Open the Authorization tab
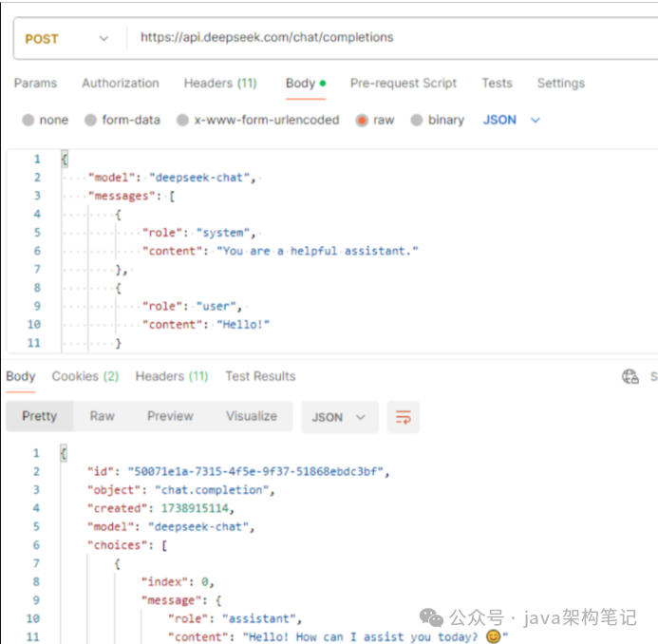Image resolution: width=658 pixels, height=644 pixels. pos(121,84)
